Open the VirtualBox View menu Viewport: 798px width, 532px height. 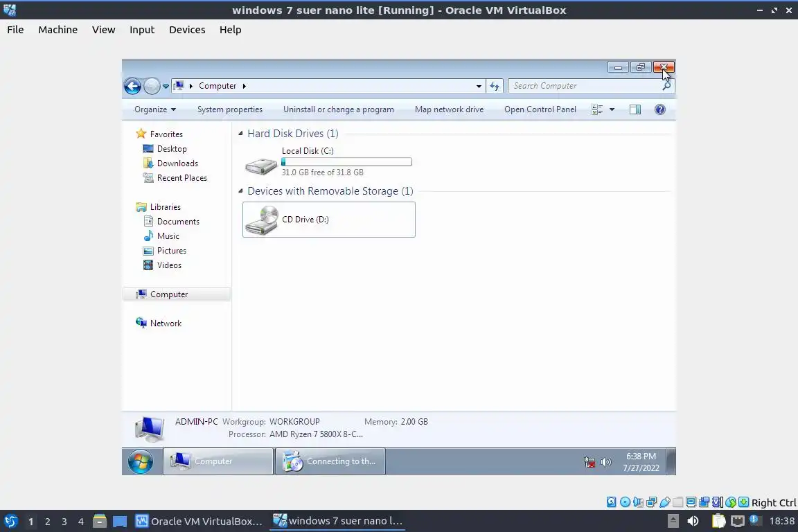click(103, 30)
